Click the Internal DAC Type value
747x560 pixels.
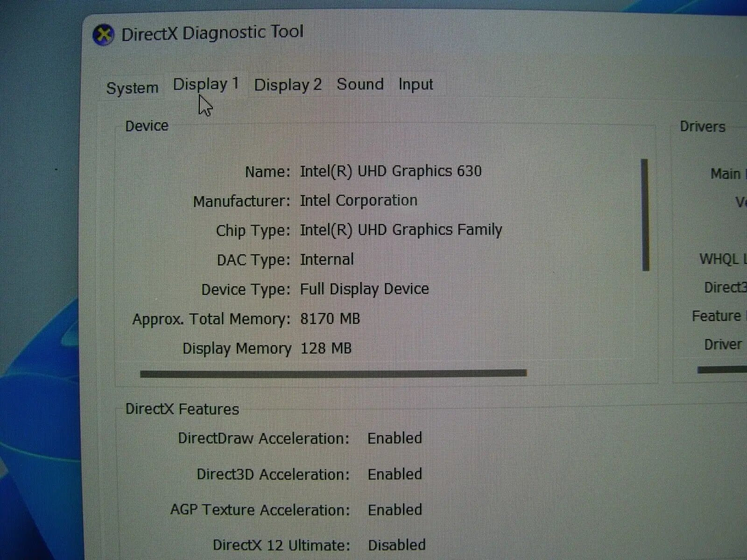[x=327, y=259]
